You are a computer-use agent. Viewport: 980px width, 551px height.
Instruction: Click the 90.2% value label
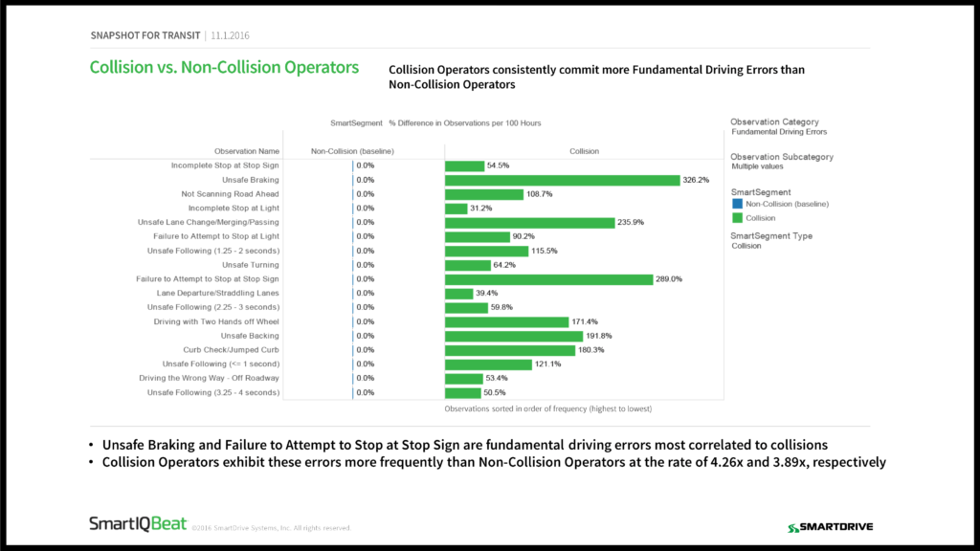(523, 236)
